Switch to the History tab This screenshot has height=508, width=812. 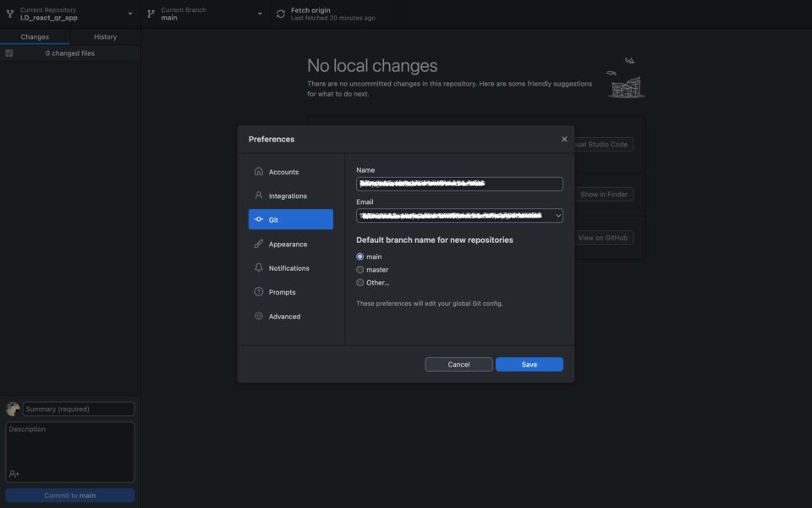(105, 36)
